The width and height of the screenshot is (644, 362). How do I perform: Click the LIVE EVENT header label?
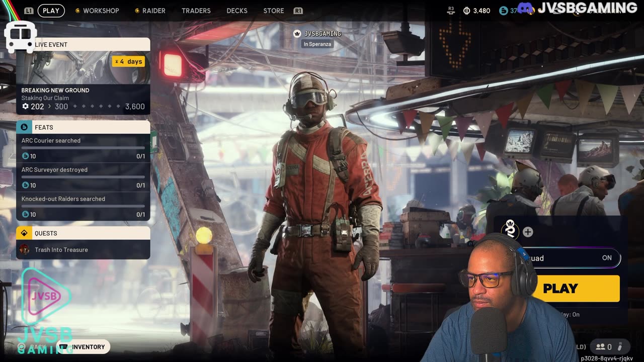(x=51, y=45)
